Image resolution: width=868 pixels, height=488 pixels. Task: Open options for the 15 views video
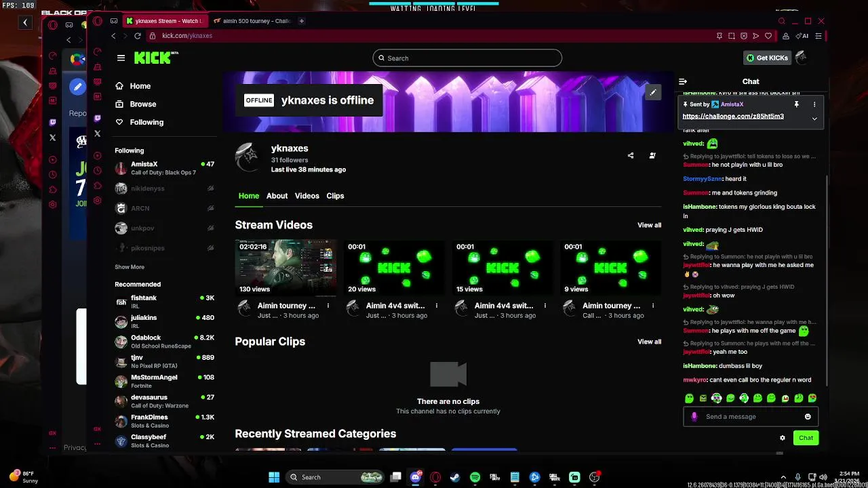point(545,306)
